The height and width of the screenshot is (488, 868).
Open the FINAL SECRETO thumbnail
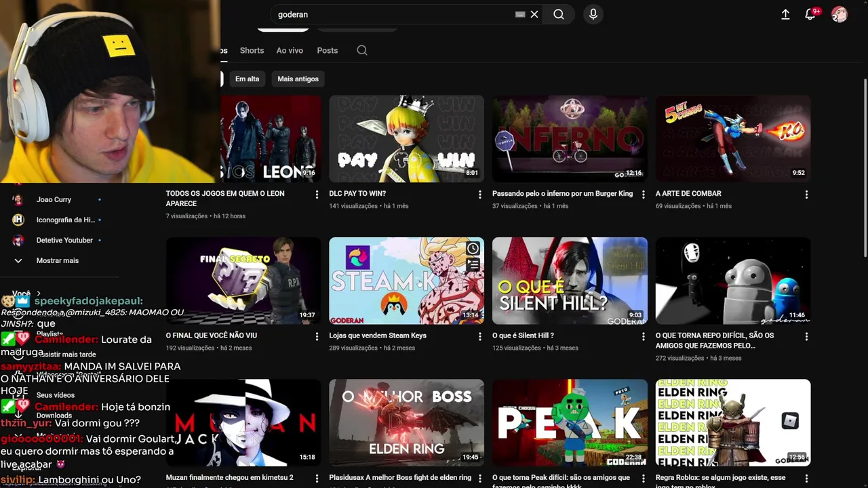click(243, 281)
